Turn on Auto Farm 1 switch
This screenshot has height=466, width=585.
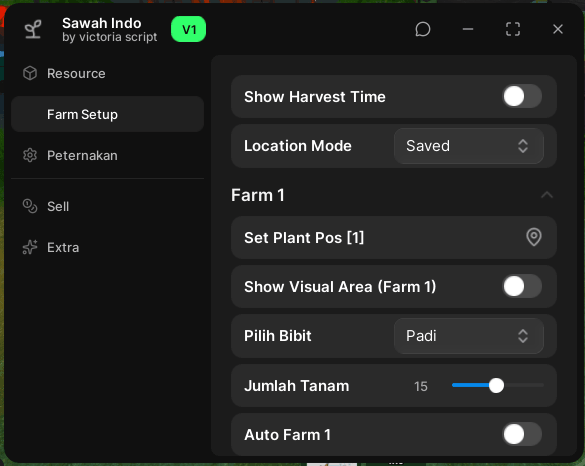522,434
